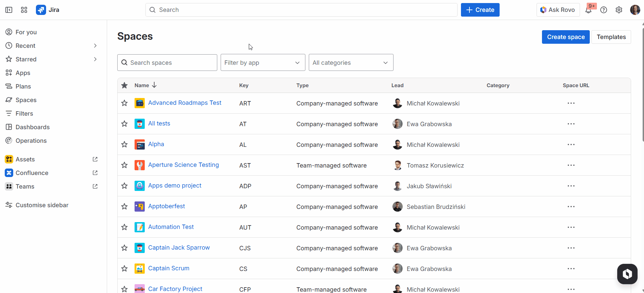Image resolution: width=644 pixels, height=293 pixels.
Task: Expand the Starred menu chevron
Action: click(x=95, y=59)
